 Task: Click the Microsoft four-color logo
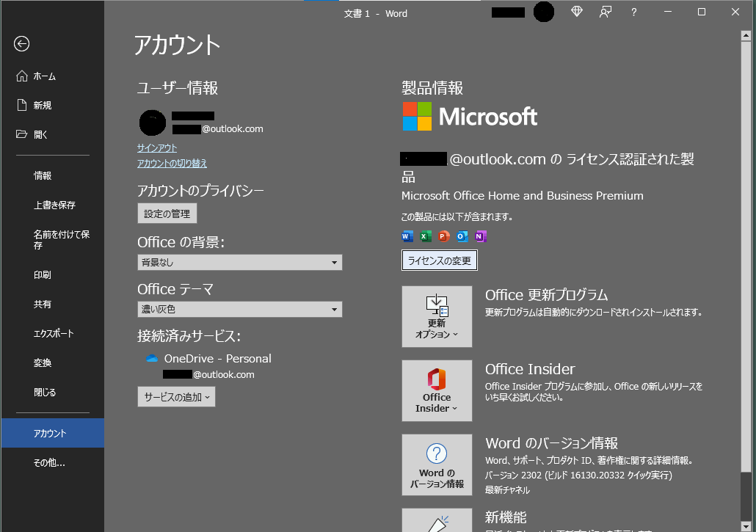(x=417, y=116)
